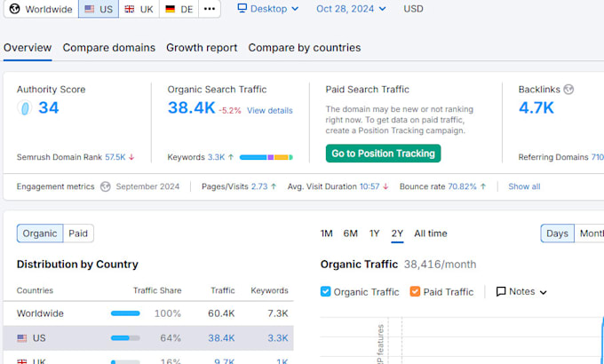The width and height of the screenshot is (604, 364).
Task: Click the USD currency label
Action: pos(413,9)
